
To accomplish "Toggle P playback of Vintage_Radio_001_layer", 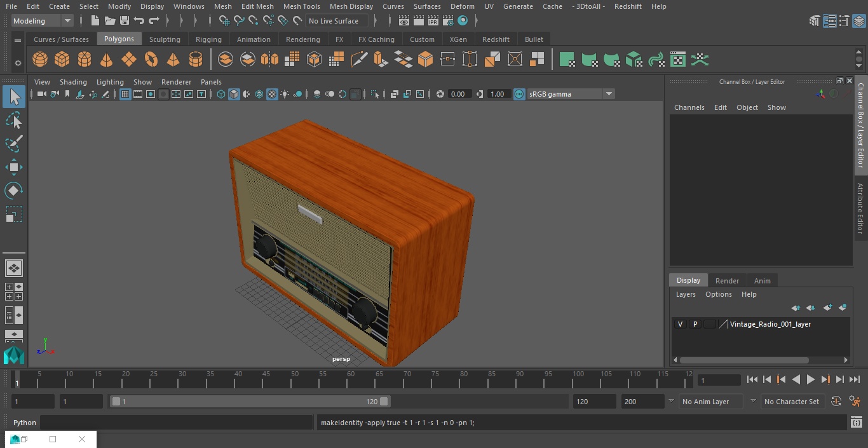I will pyautogui.click(x=695, y=324).
